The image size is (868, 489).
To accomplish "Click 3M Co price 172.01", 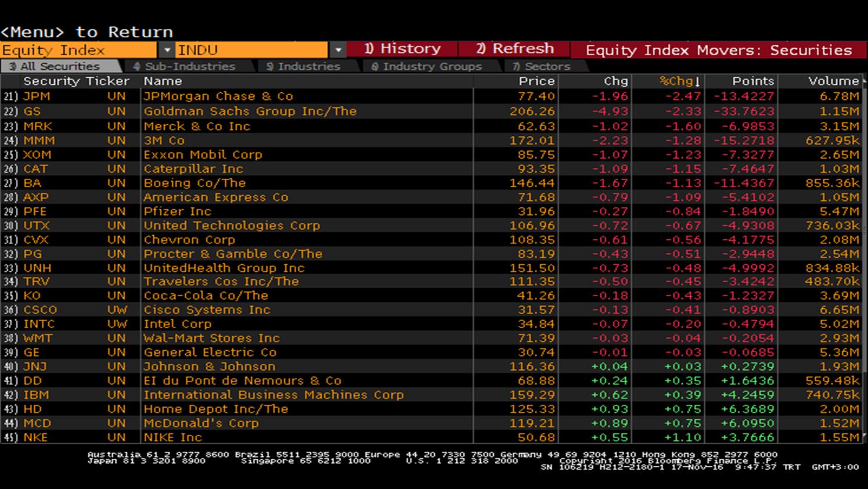I will (532, 141).
